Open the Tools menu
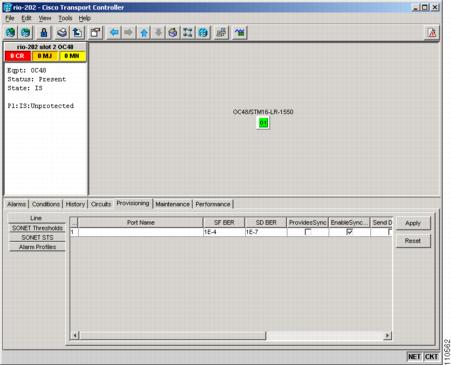 (x=65, y=18)
